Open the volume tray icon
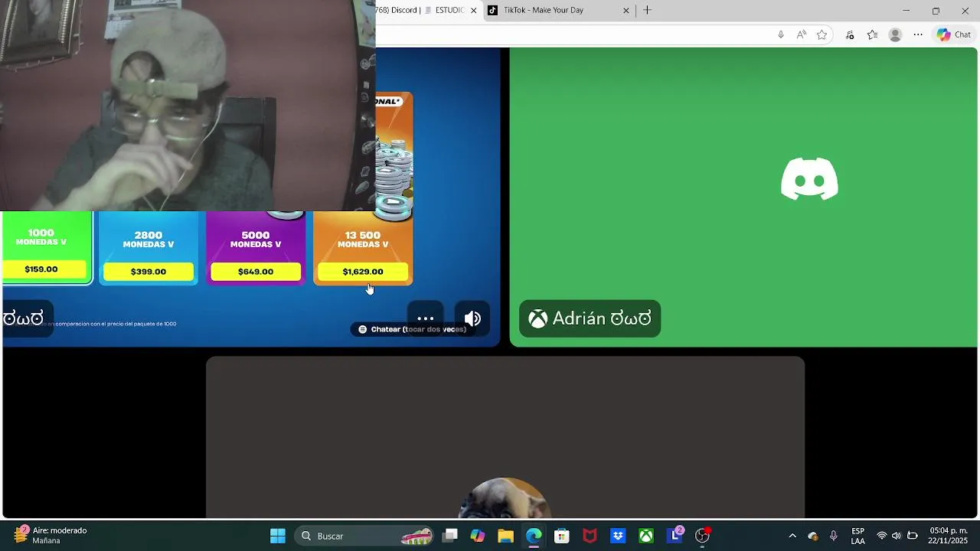Image resolution: width=980 pixels, height=551 pixels. tap(897, 536)
